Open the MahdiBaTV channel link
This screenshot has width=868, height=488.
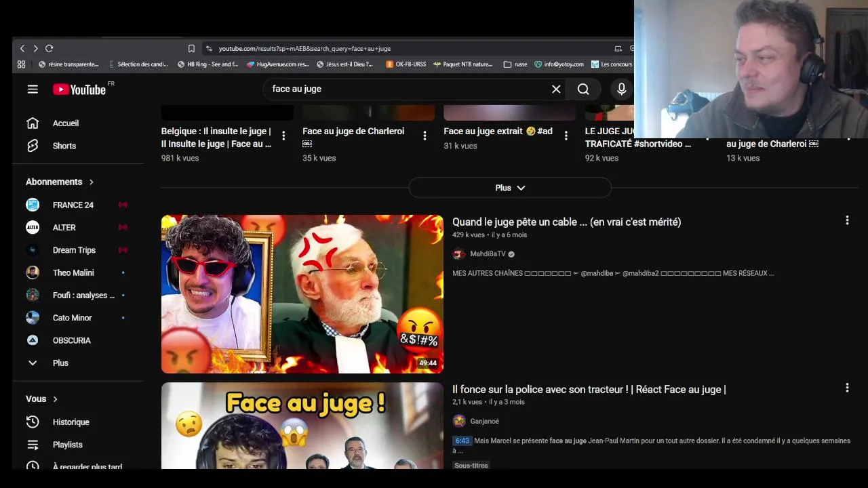[488, 254]
